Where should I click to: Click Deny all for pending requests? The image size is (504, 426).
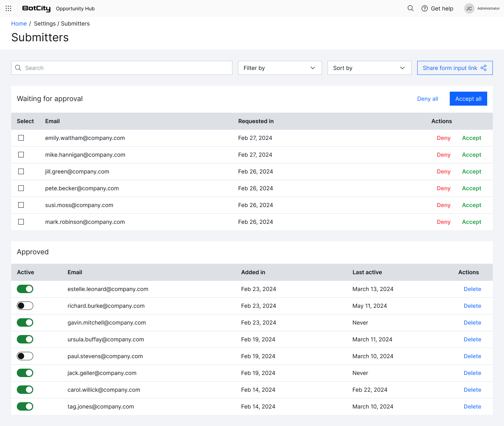[427, 99]
